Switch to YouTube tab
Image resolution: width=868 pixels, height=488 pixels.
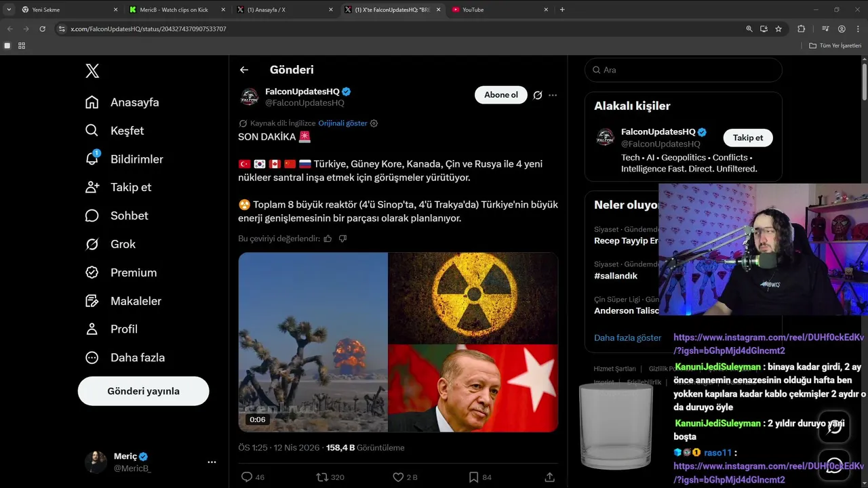[500, 9]
